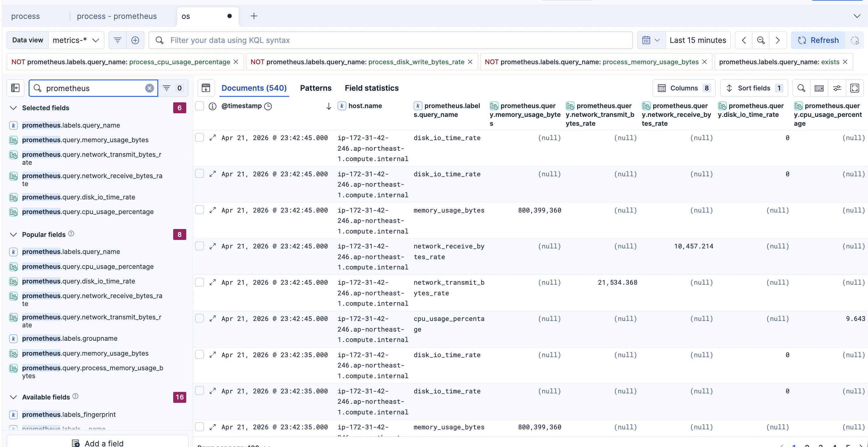Collapse the field list sidebar icon
Image resolution: width=868 pixels, height=447 pixels.
click(16, 88)
